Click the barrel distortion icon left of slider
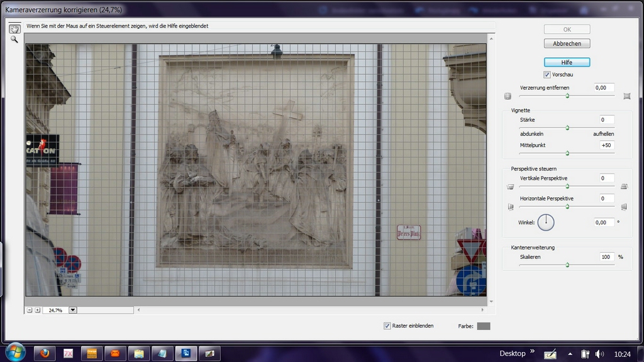This screenshot has height=362, width=644. coord(508,96)
